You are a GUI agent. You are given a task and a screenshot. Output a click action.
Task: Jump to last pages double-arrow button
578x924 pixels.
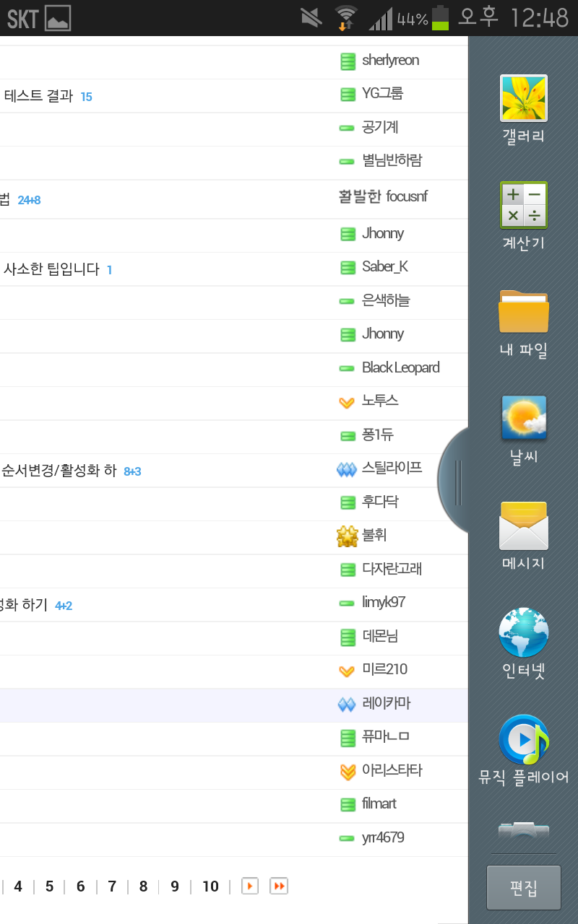[x=279, y=886]
